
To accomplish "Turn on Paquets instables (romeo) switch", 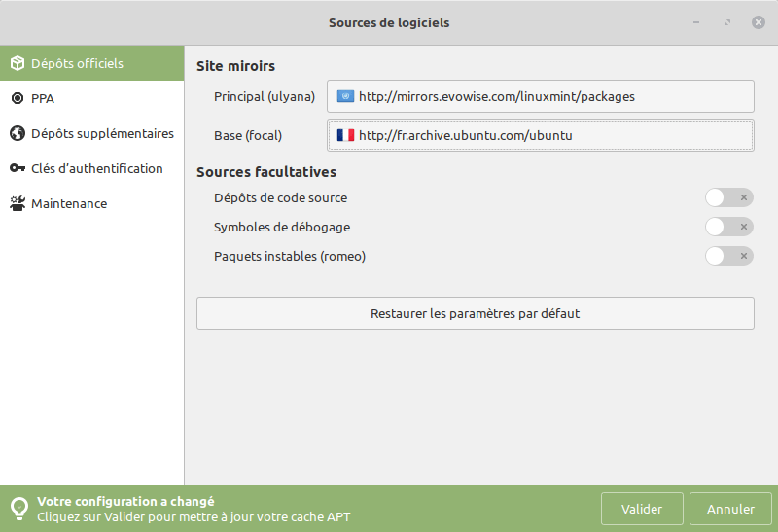I will [x=728, y=256].
